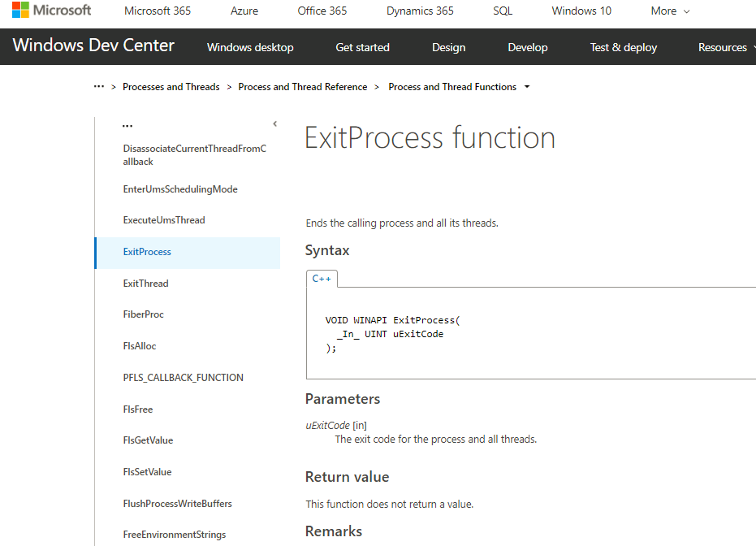Select ExitThread in the sidebar
Viewport: 756px width, 546px height.
coord(146,284)
